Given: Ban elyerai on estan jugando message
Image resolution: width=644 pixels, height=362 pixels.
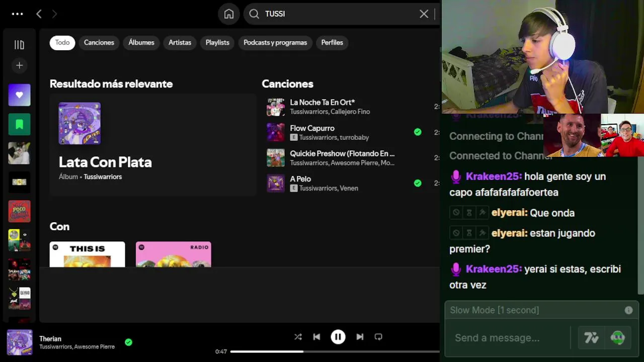Looking at the screenshot, I should 456,233.
